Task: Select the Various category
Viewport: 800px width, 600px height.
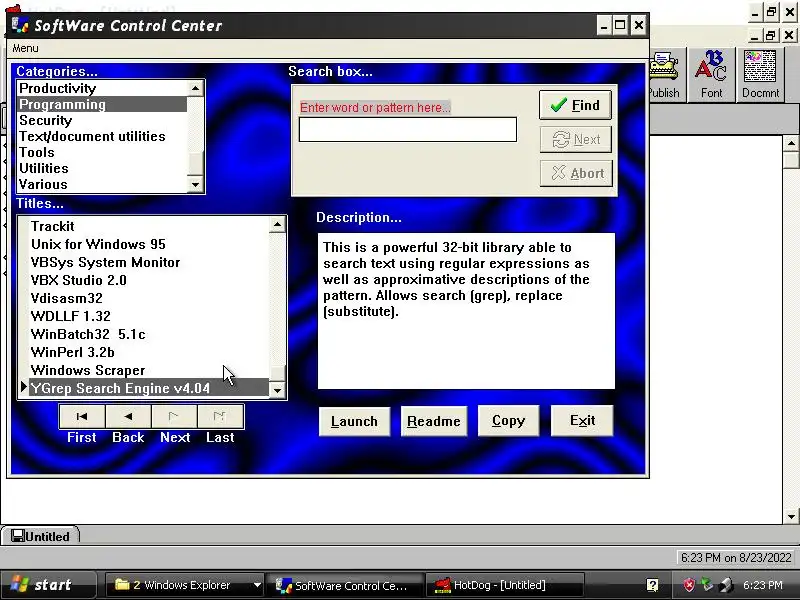Action: pyautogui.click(x=103, y=184)
